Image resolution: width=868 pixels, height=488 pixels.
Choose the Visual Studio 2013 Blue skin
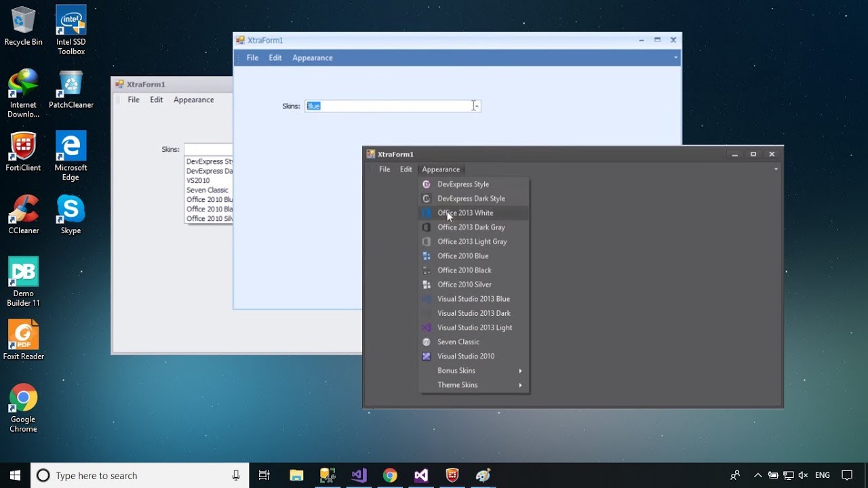pyautogui.click(x=474, y=299)
